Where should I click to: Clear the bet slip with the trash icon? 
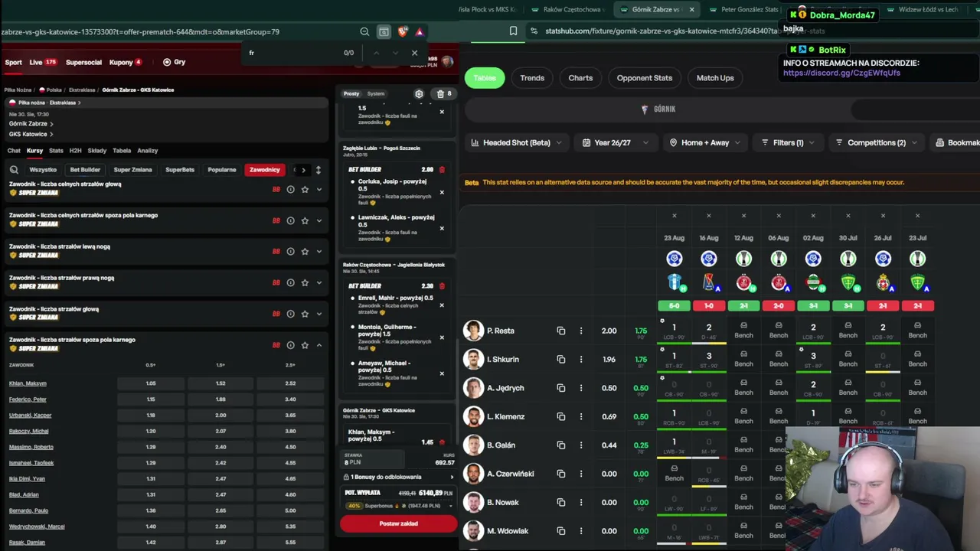pyautogui.click(x=440, y=93)
